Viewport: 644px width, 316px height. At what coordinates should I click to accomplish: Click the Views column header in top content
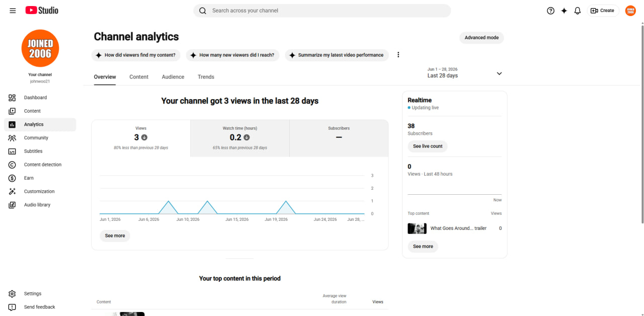tap(378, 302)
